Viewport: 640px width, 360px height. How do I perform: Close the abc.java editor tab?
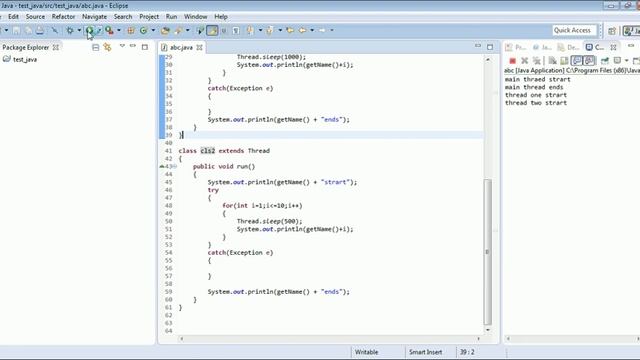(x=199, y=47)
